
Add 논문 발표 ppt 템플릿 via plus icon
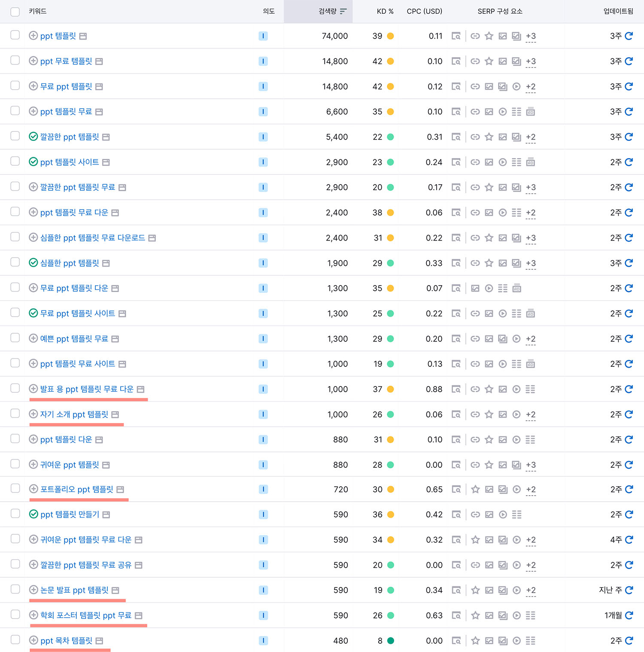point(33,590)
